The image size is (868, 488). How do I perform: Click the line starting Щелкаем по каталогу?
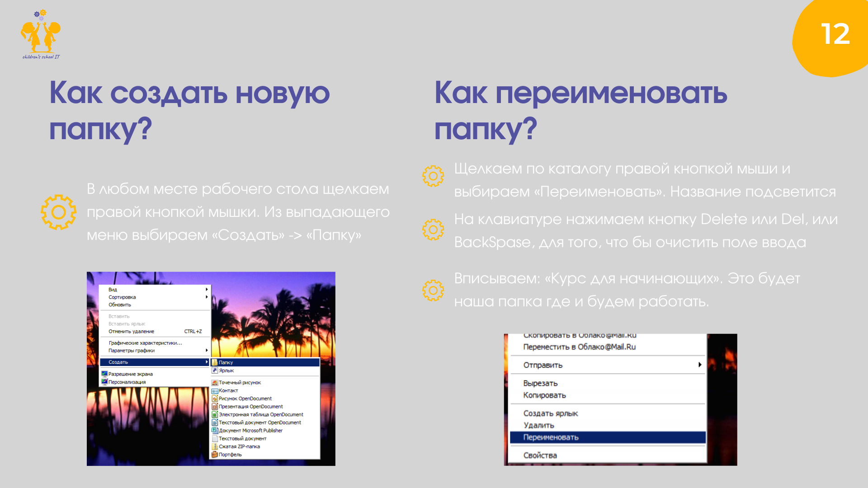645,180
